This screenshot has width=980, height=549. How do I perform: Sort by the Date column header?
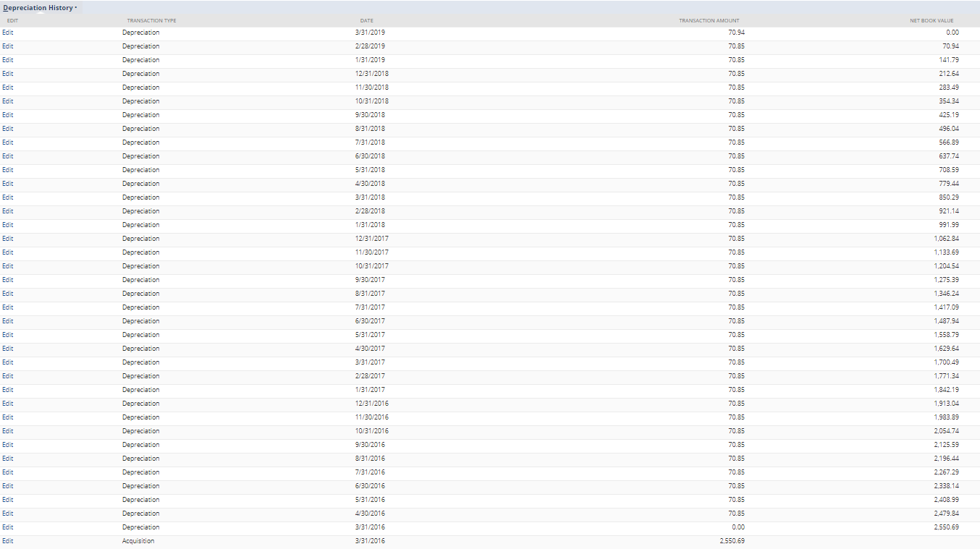coord(366,20)
